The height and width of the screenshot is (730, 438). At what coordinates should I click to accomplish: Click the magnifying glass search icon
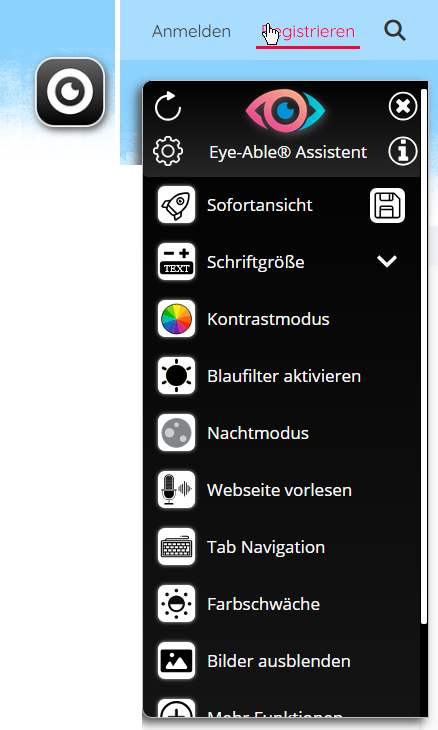pyautogui.click(x=395, y=31)
